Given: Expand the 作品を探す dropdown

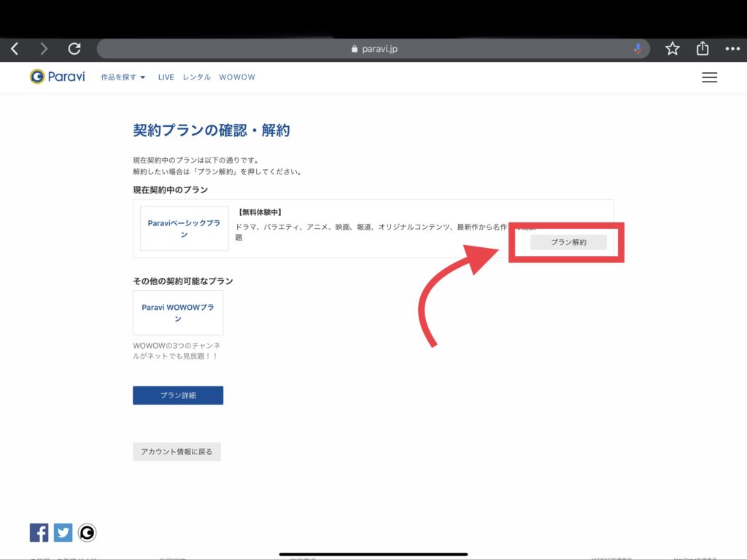Looking at the screenshot, I should point(123,77).
